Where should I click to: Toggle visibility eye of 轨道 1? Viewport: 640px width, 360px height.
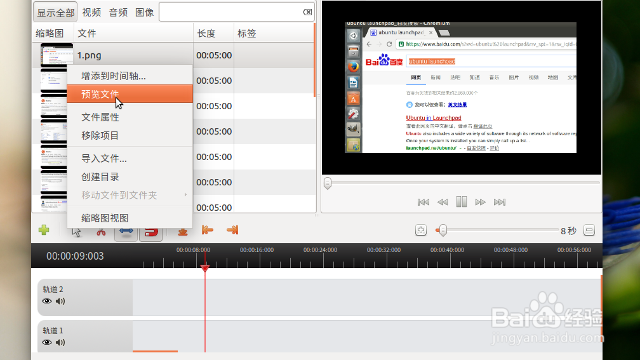pos(47,342)
